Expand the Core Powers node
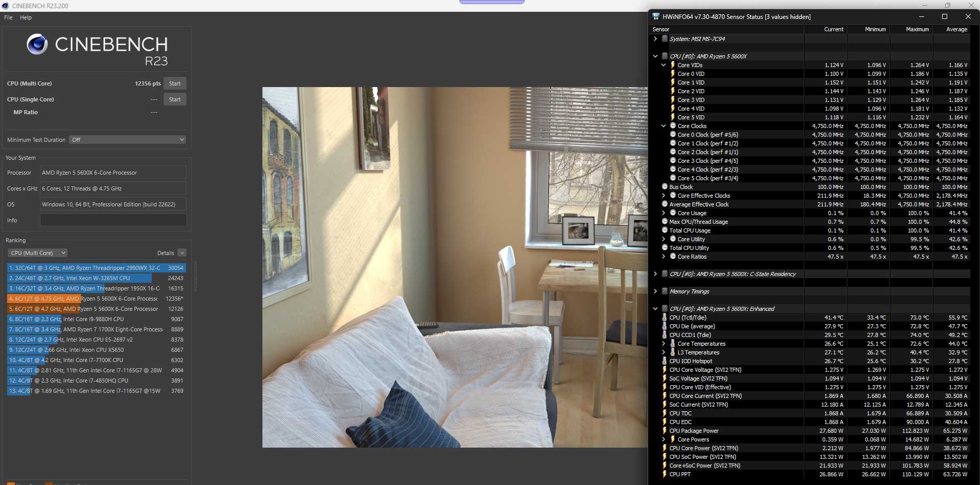 tap(664, 439)
